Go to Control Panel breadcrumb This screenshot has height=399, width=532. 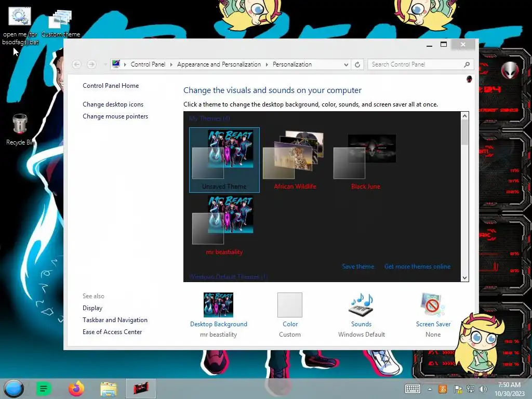[x=148, y=64]
